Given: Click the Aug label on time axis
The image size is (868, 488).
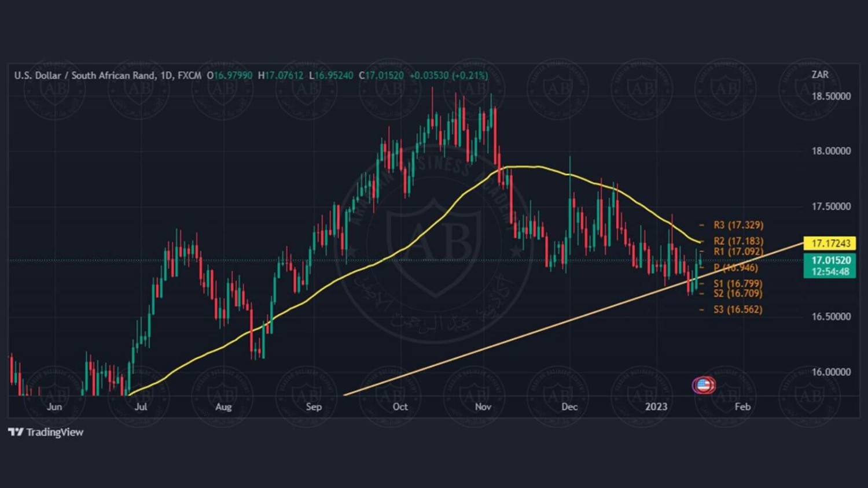Looking at the screenshot, I should tap(223, 406).
